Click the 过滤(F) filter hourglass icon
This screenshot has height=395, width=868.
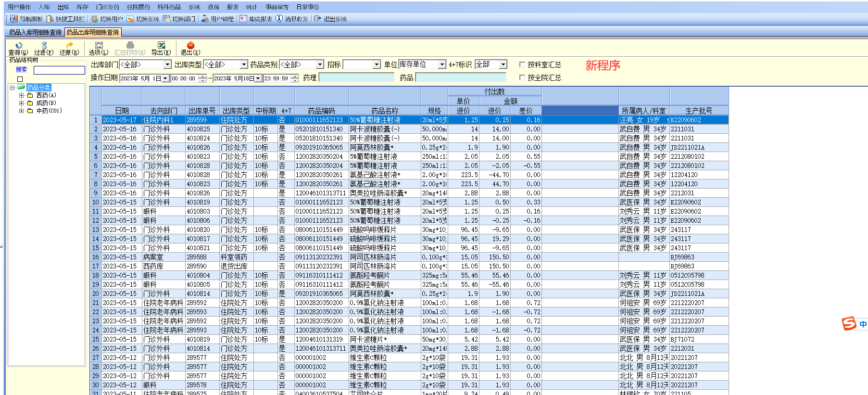(44, 45)
